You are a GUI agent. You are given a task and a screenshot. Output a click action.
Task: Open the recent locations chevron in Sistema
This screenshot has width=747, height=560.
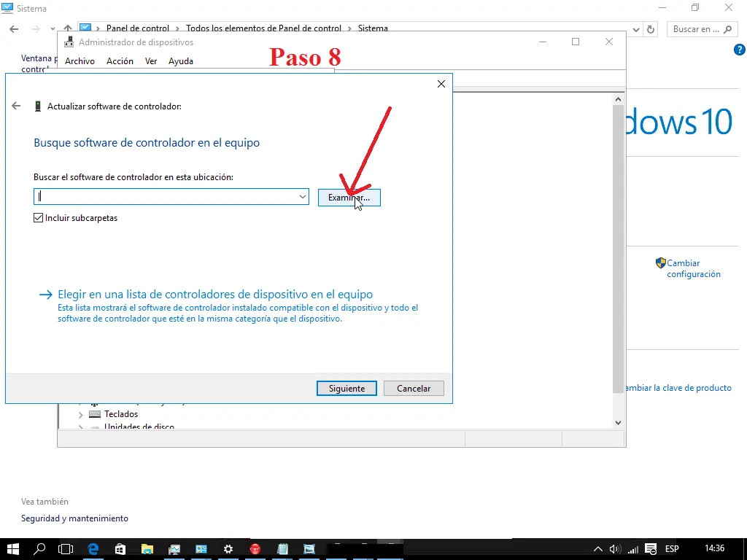pos(53,29)
